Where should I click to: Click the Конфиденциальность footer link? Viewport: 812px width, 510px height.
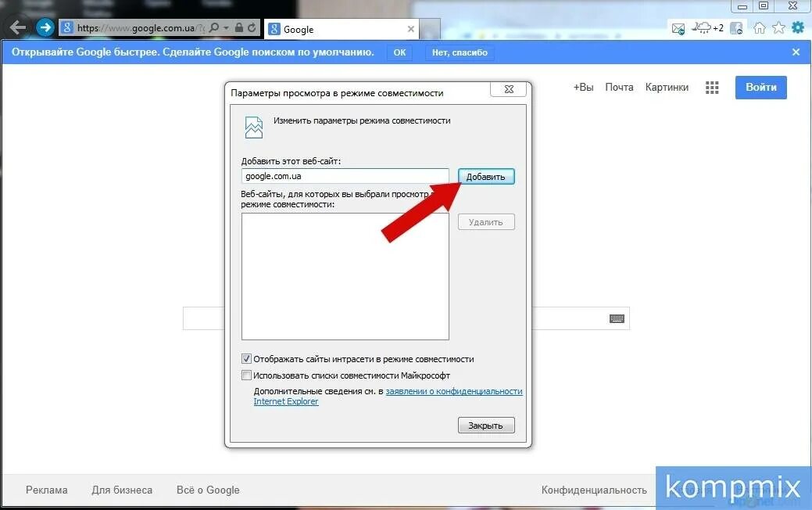(593, 490)
